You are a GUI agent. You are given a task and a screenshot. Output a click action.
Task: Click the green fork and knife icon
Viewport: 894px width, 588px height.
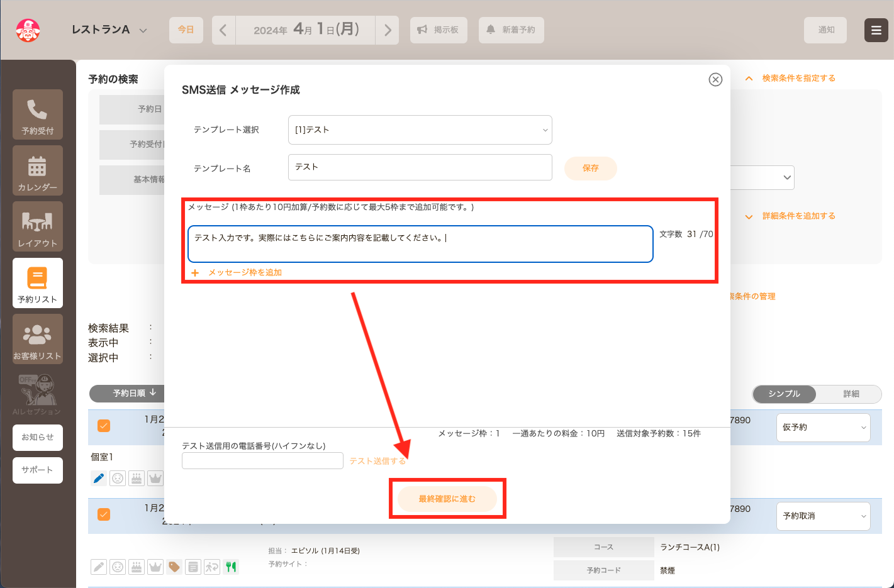[x=231, y=567]
